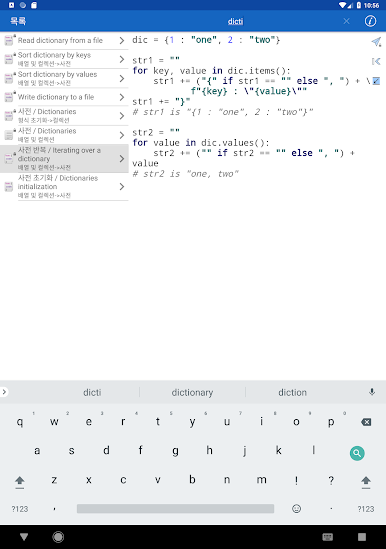Tap the 'dicti' search field
This screenshot has height=549, width=386.
pyautogui.click(x=235, y=21)
